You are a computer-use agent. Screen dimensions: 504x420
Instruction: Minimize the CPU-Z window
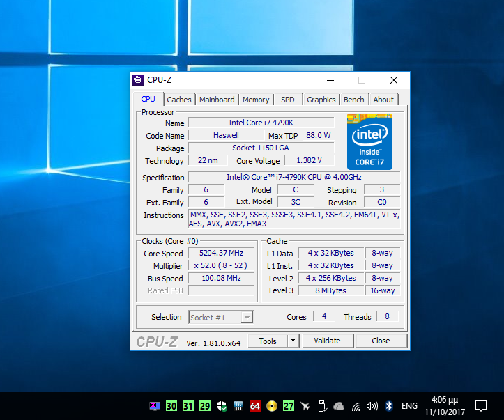(330, 80)
